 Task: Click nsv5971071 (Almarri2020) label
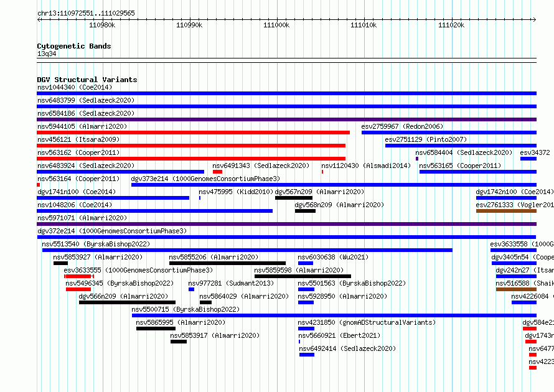pos(82,218)
